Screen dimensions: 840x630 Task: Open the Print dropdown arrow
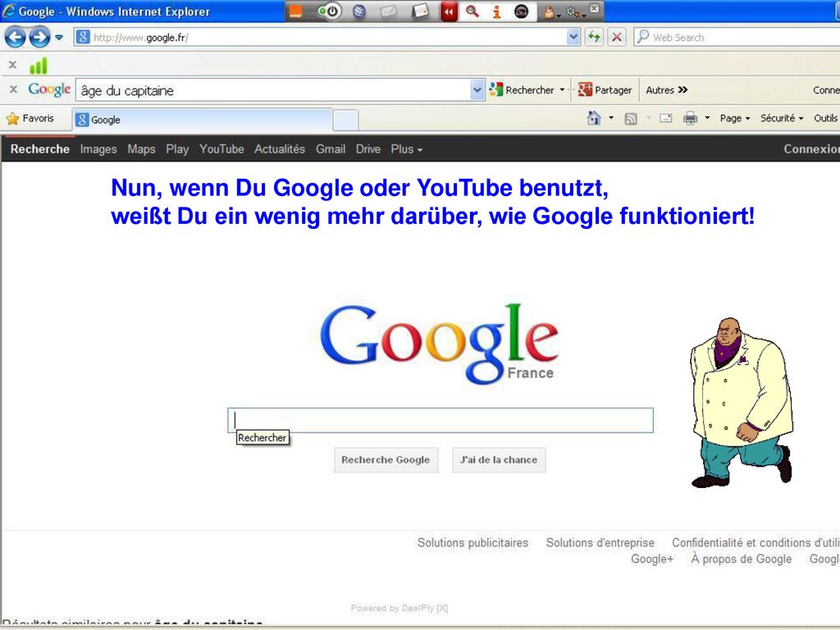(x=707, y=118)
